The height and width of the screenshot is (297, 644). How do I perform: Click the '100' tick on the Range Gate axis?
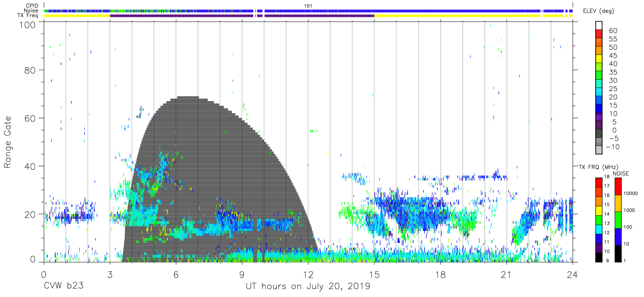click(28, 24)
